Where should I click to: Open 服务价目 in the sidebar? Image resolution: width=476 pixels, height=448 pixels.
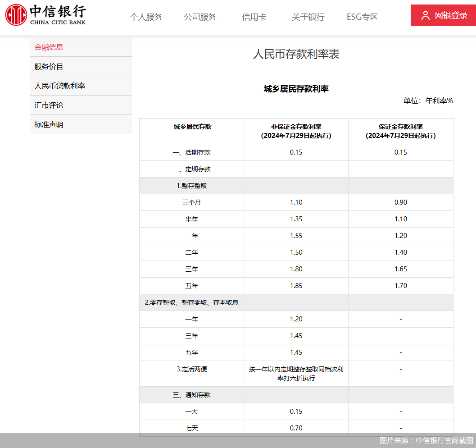[49, 66]
